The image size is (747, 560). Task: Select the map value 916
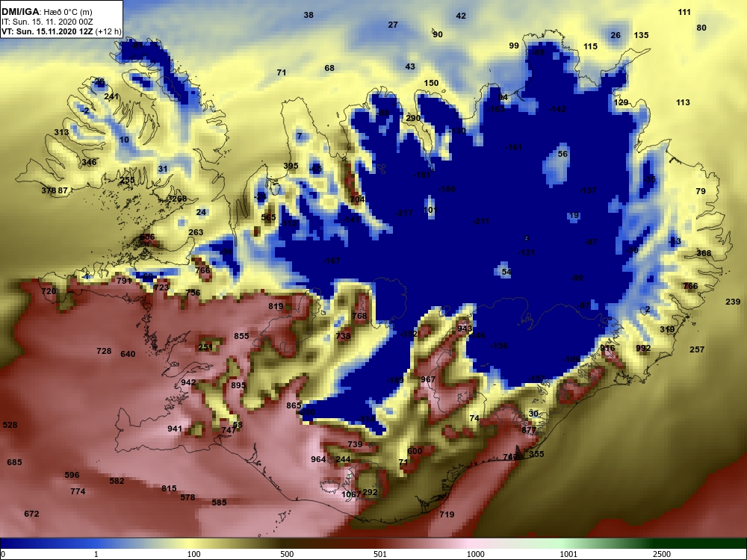pyautogui.click(x=607, y=348)
